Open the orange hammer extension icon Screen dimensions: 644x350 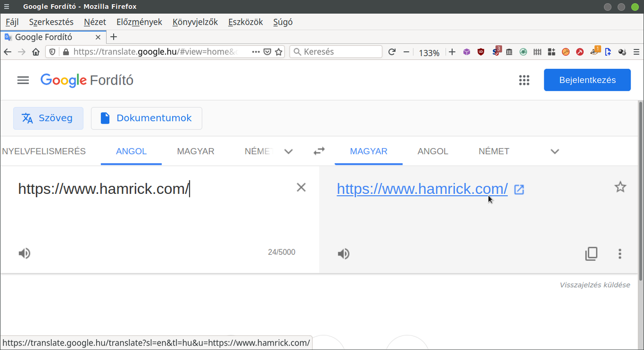(566, 52)
